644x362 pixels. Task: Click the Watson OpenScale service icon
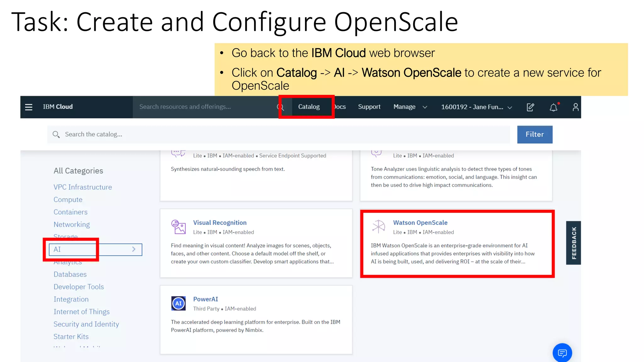pos(379,227)
